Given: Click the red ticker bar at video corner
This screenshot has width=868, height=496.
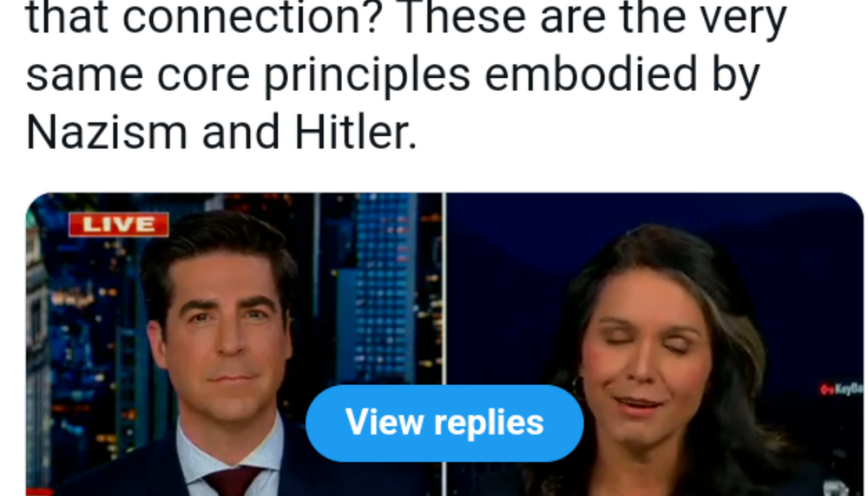Looking at the screenshot, I should pos(40,492).
